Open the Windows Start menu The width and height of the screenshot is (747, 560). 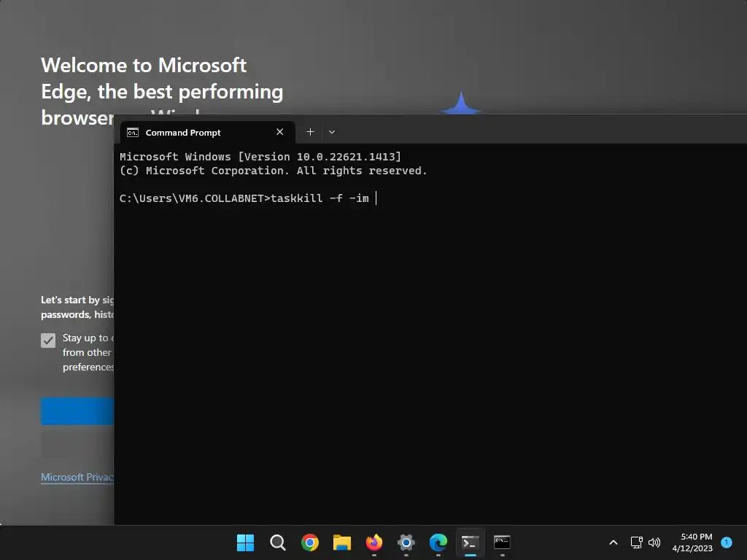click(x=245, y=542)
